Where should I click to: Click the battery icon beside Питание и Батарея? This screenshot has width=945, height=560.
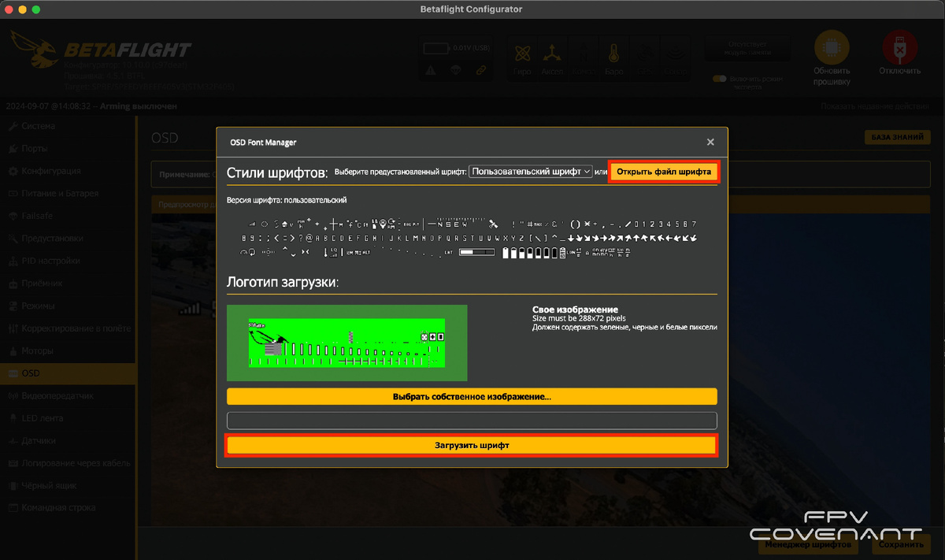pyautogui.click(x=13, y=193)
